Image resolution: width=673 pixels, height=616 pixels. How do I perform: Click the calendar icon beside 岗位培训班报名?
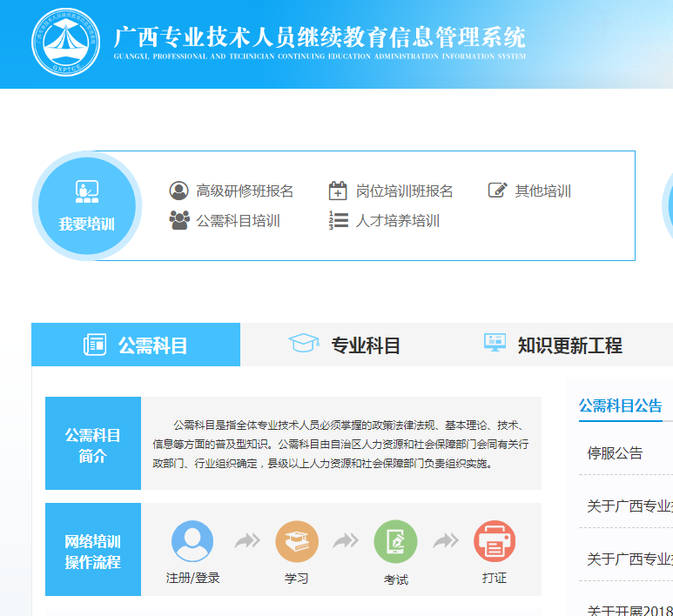[338, 191]
